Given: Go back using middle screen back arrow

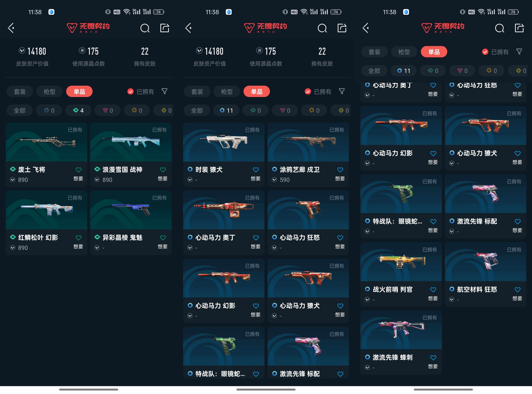Looking at the screenshot, I should (188, 28).
